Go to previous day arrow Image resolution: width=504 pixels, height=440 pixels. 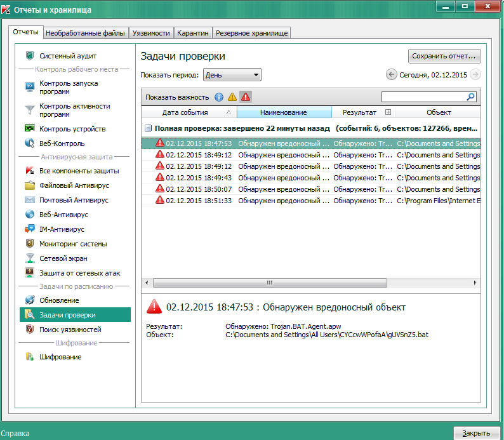click(x=391, y=75)
